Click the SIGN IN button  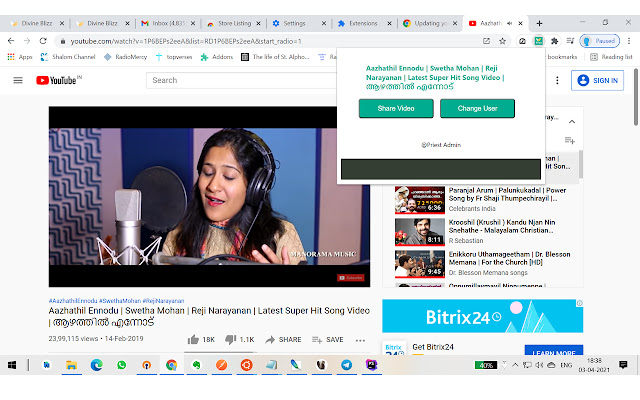(x=598, y=80)
